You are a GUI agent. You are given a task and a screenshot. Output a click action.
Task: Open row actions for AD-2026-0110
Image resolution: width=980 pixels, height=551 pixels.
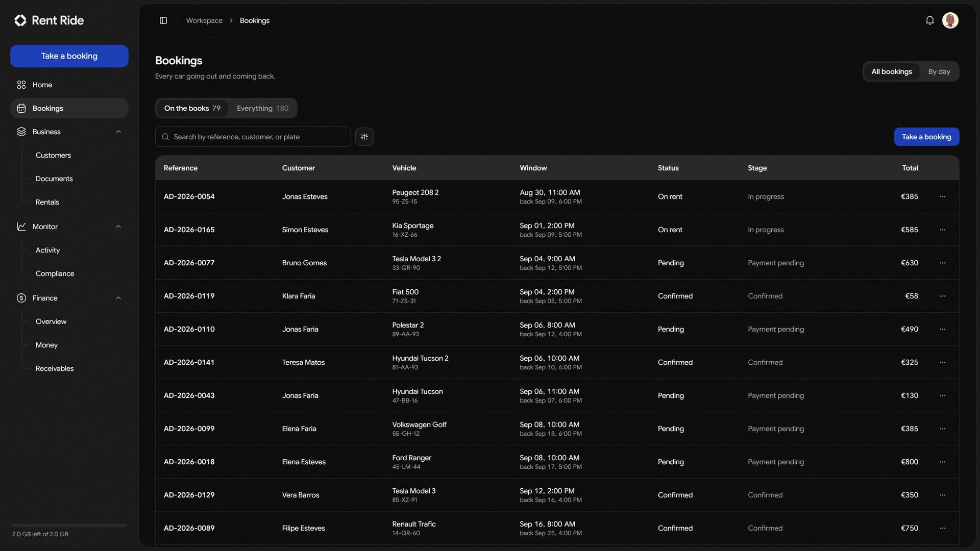[x=942, y=329]
